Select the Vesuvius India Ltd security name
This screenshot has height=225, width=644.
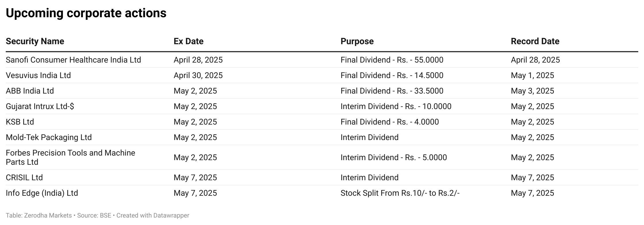pyautogui.click(x=38, y=75)
